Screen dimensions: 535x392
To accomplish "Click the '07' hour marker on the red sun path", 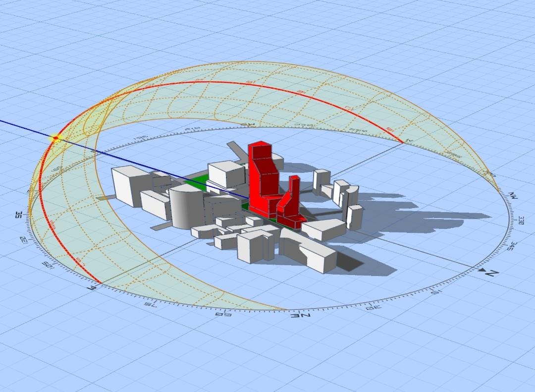I will click(81, 262).
